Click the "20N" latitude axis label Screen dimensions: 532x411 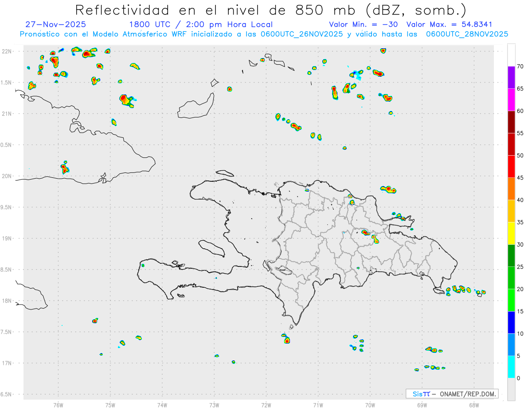click(7, 176)
